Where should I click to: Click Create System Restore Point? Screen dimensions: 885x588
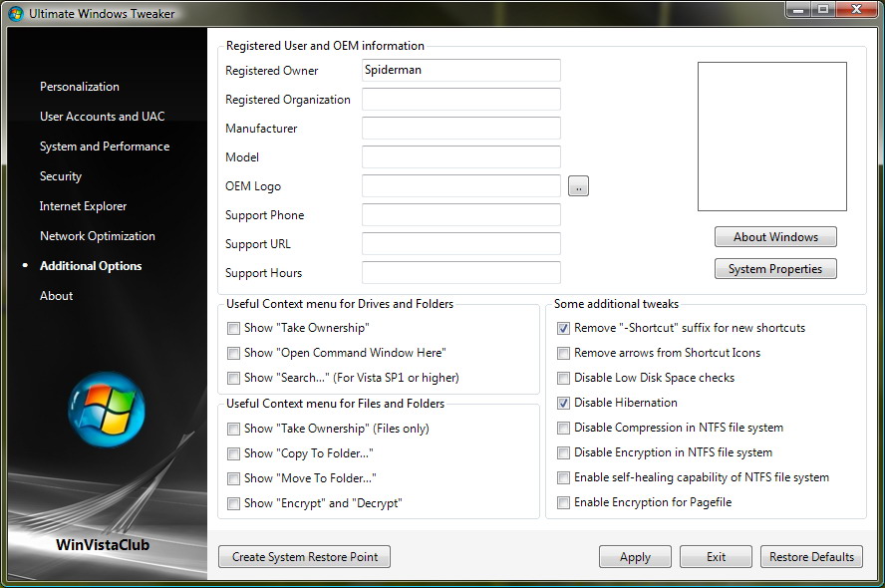304,557
